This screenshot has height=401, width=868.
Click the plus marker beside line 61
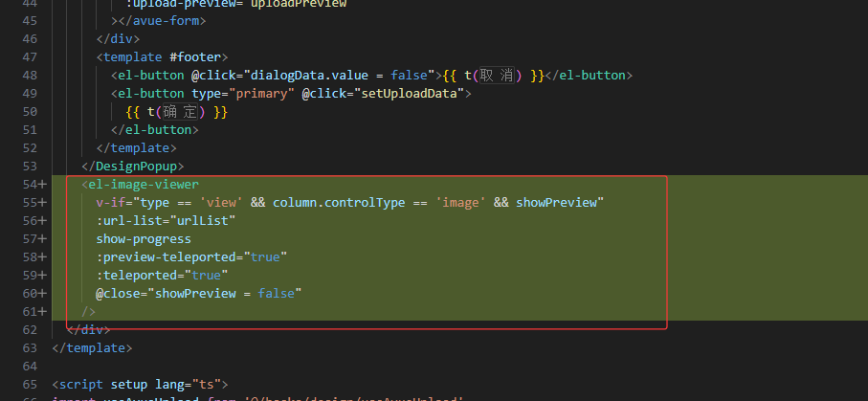(42, 311)
